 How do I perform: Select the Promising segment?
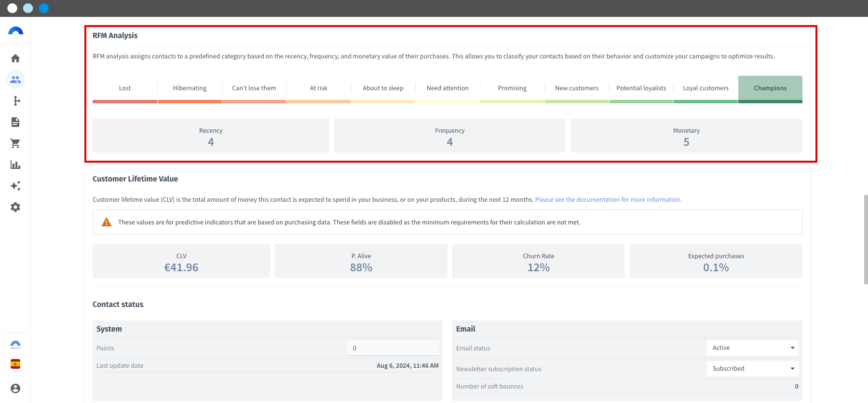pos(512,88)
